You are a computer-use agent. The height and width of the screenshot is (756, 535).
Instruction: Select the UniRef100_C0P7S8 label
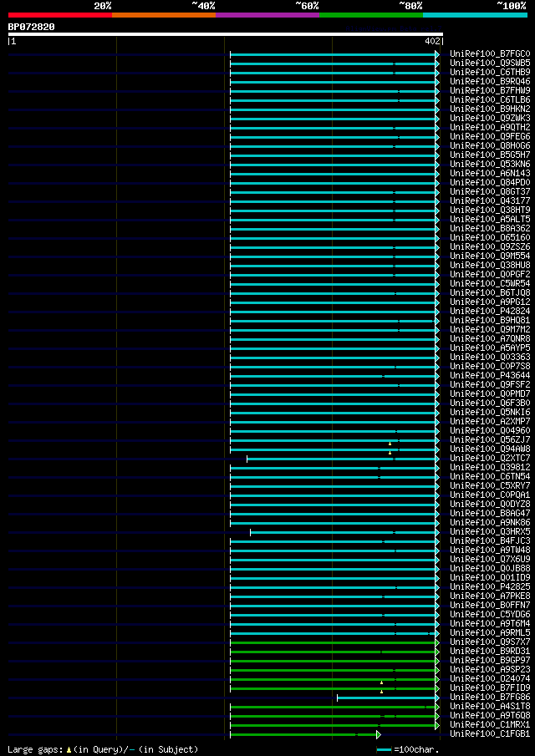490,366
